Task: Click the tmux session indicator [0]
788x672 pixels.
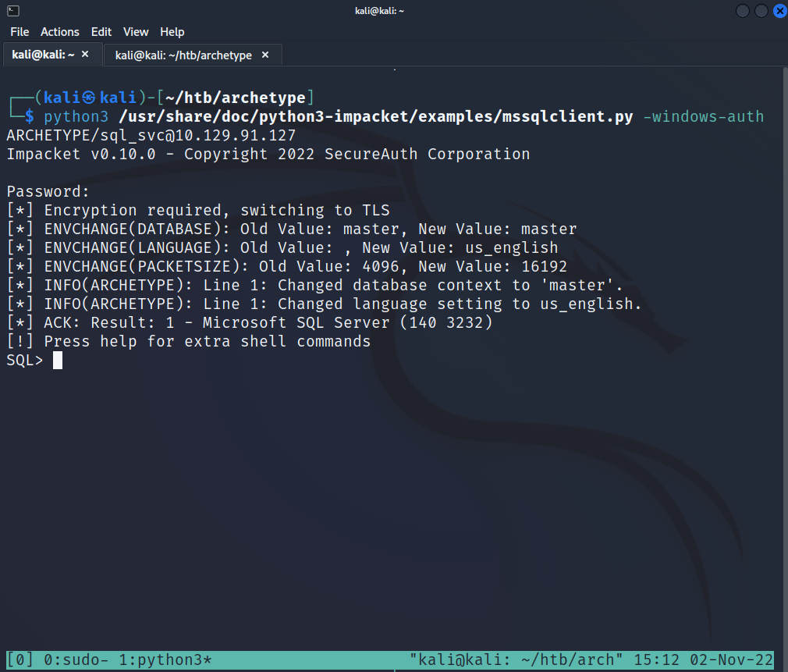Action: coord(20,660)
